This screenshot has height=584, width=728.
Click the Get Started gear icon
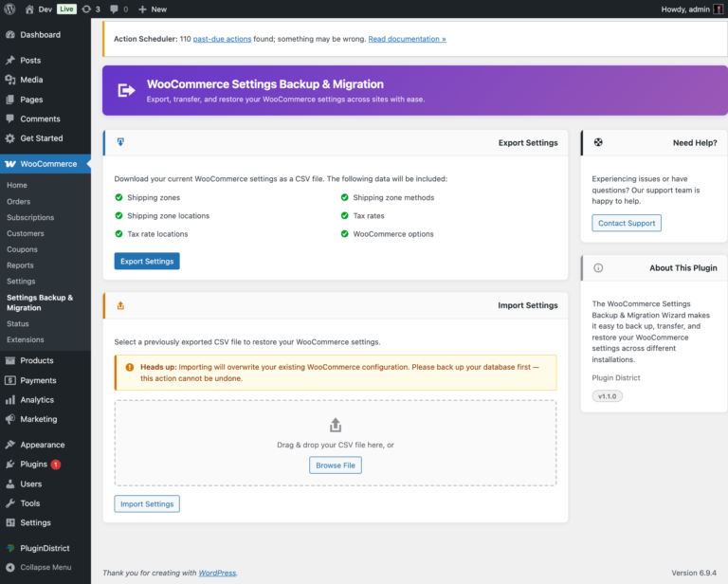click(x=10, y=138)
